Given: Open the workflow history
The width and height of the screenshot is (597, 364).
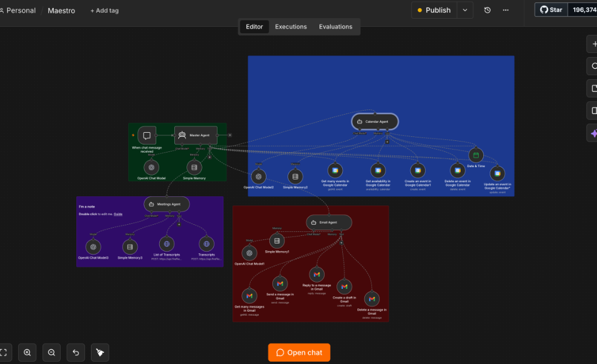Looking at the screenshot, I should 487,10.
